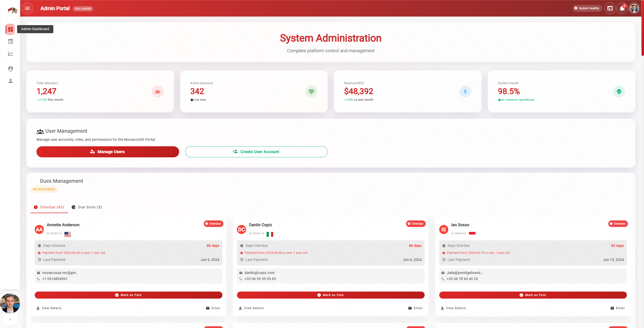Open the hamburger navigation menu
Image resolution: width=644 pixels, height=328 pixels.
(x=27, y=8)
